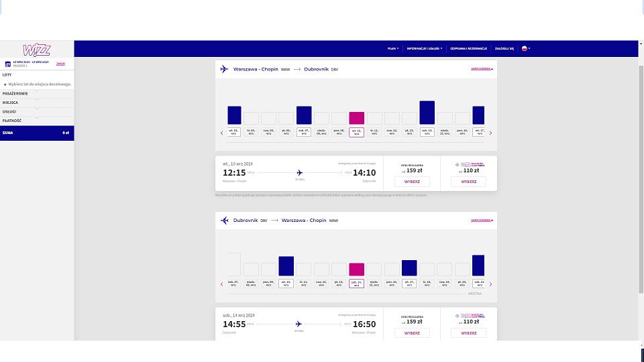The height and width of the screenshot is (362, 644).
Task: Show earlier dates for Warszawa to Dubrovnik
Action: pos(222,133)
